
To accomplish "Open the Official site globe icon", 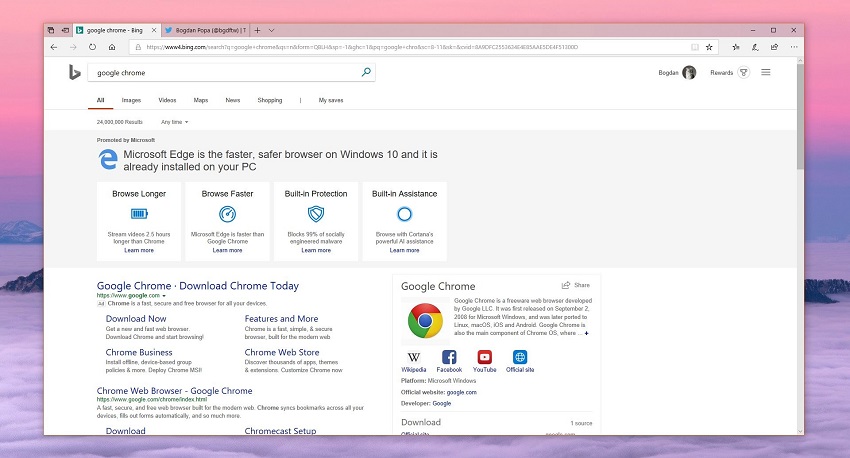I will click(520, 357).
